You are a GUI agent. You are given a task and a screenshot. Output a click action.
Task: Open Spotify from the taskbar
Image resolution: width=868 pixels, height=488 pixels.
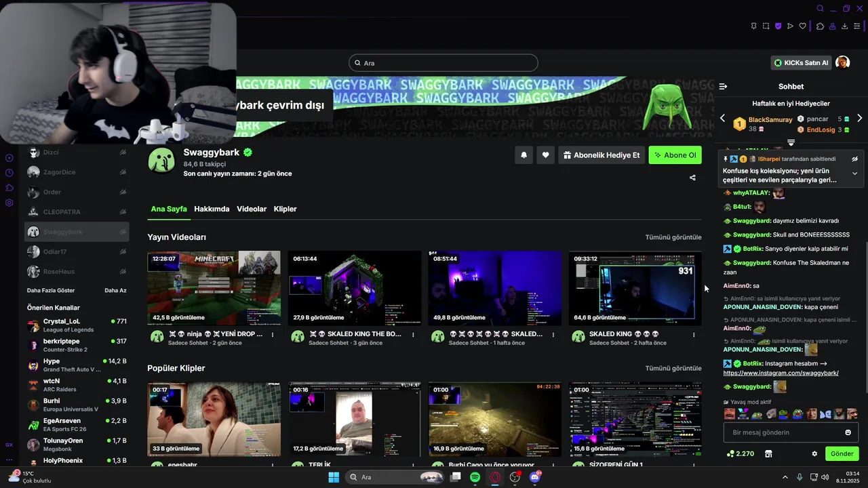click(x=475, y=477)
